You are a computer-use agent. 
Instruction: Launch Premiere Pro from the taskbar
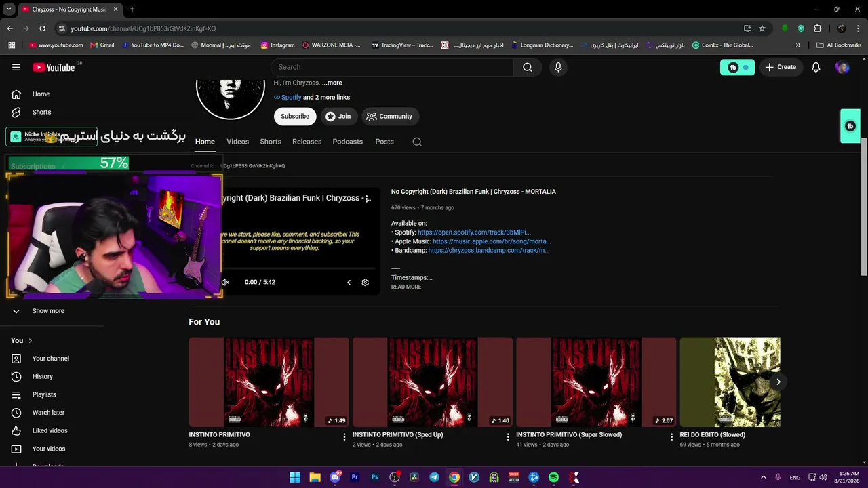[x=355, y=477]
